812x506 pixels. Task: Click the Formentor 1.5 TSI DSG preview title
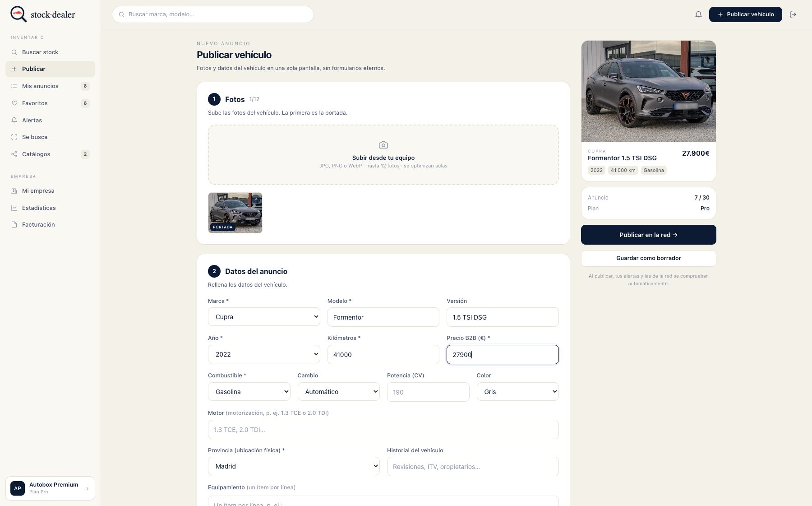point(622,158)
